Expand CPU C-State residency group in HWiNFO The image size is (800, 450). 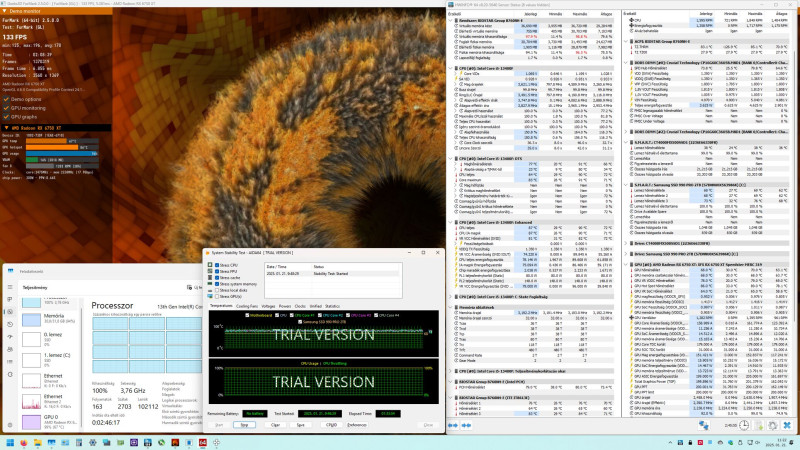point(451,296)
